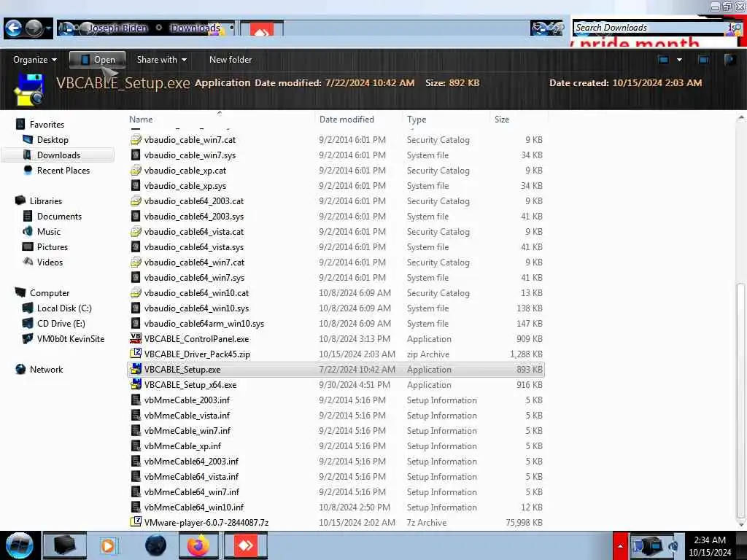This screenshot has height=560, width=747.
Task: Click the vbaudio_cable64_2003.cat file icon
Action: tap(136, 201)
